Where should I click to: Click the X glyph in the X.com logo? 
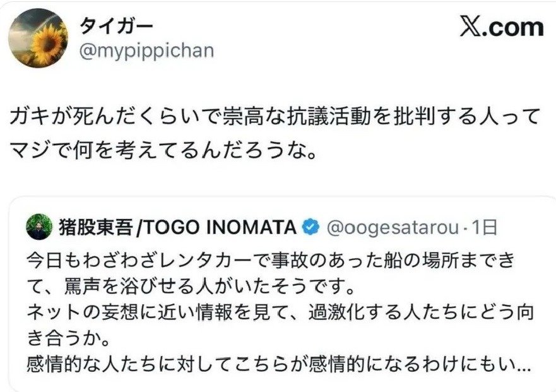click(470, 27)
